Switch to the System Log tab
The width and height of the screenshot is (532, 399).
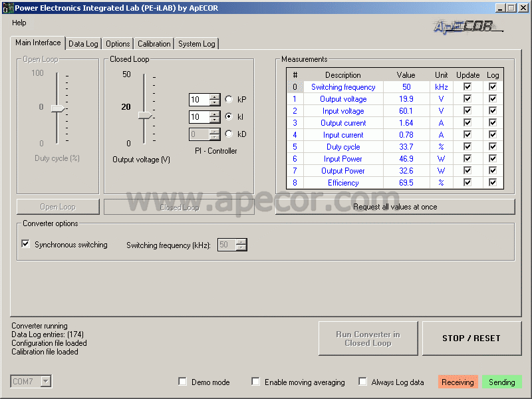point(197,44)
